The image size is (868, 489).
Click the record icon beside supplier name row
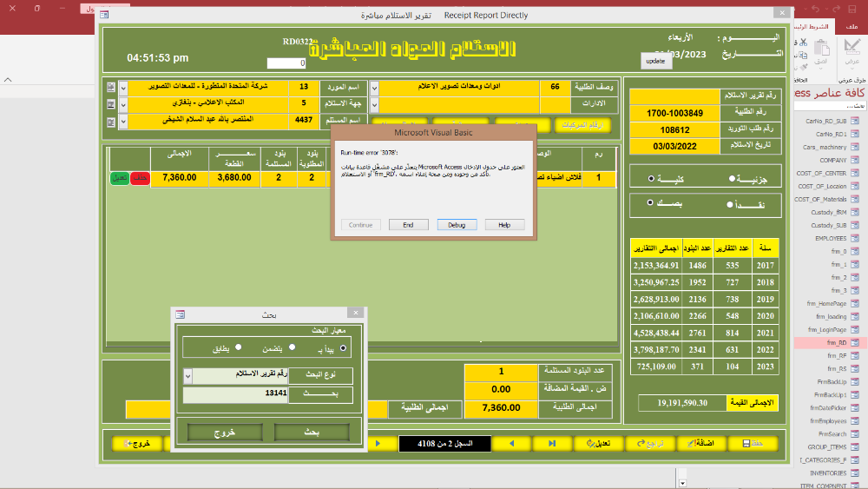coord(111,88)
